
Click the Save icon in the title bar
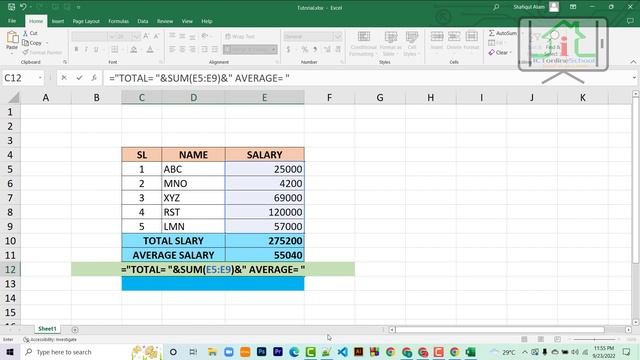[x=11, y=7]
